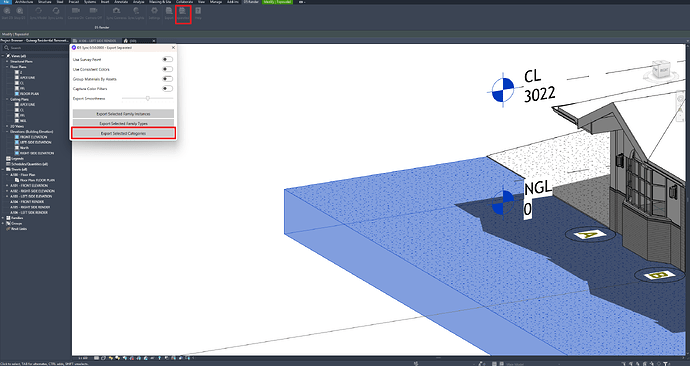Click Export Selected Family Types button

point(123,123)
